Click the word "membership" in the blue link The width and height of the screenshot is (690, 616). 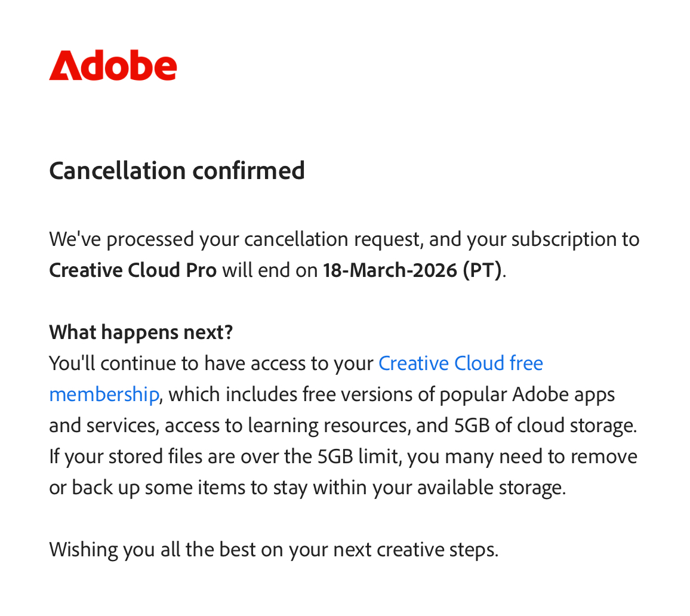coord(104,394)
